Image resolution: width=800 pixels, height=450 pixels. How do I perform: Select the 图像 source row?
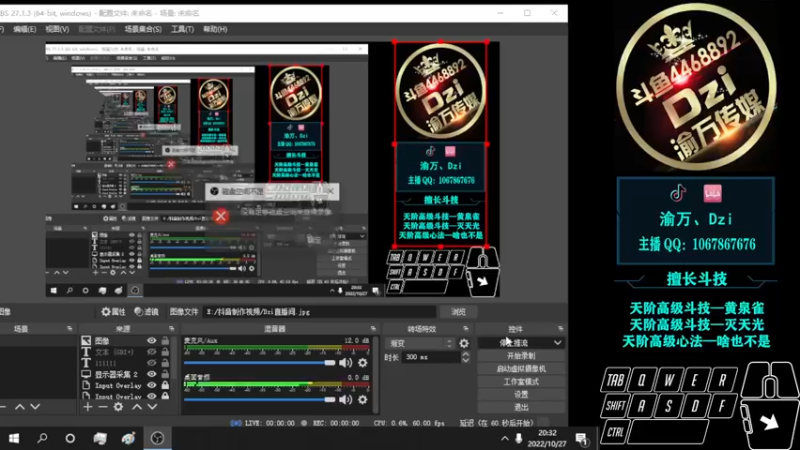point(126,340)
